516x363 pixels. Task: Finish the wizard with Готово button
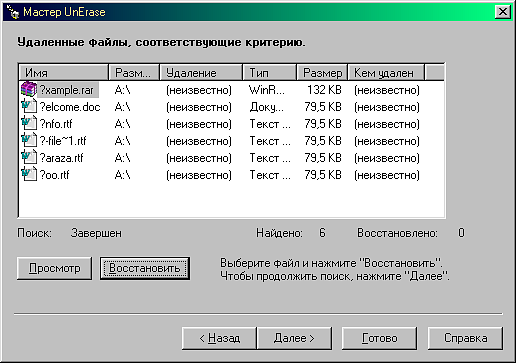tap(379, 338)
